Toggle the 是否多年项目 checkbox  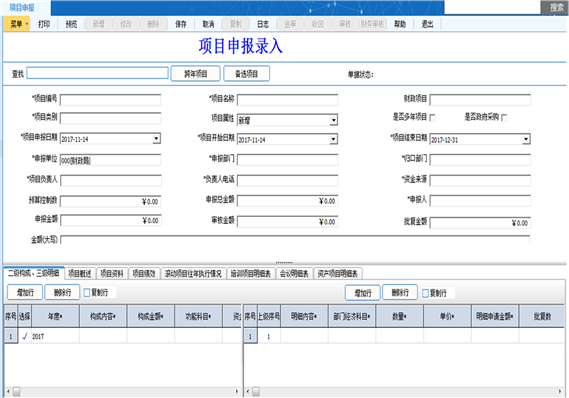point(432,118)
